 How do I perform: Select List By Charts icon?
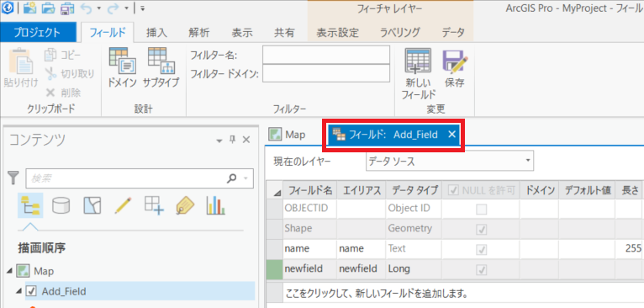tap(216, 204)
